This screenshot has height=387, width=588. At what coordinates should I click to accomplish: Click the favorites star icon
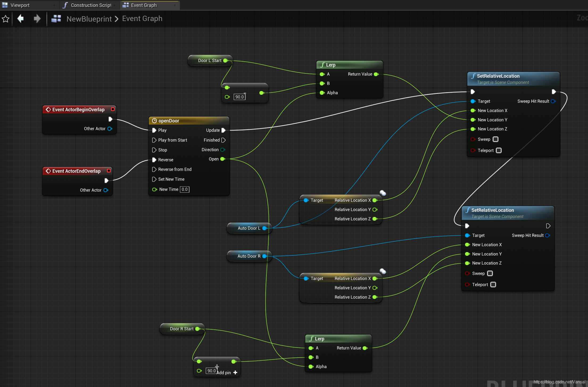point(6,19)
